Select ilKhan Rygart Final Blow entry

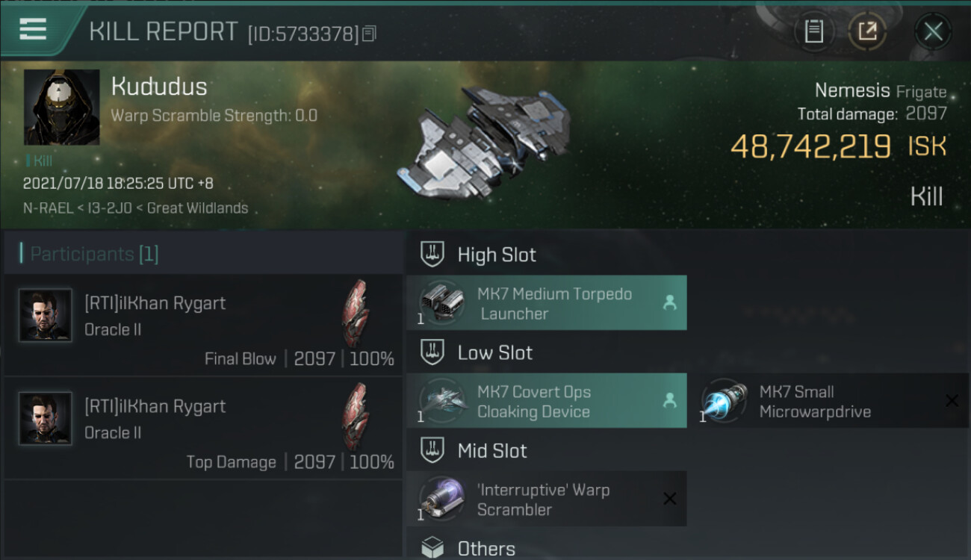(x=203, y=325)
